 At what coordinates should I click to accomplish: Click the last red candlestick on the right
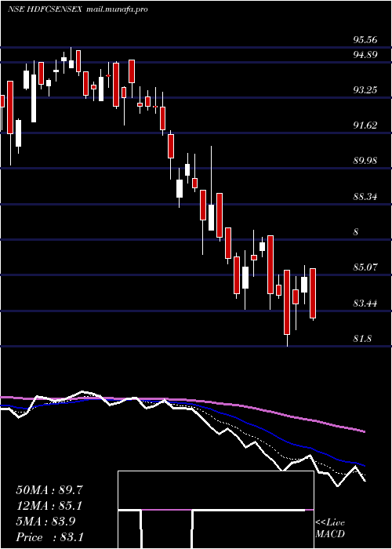coord(313,293)
